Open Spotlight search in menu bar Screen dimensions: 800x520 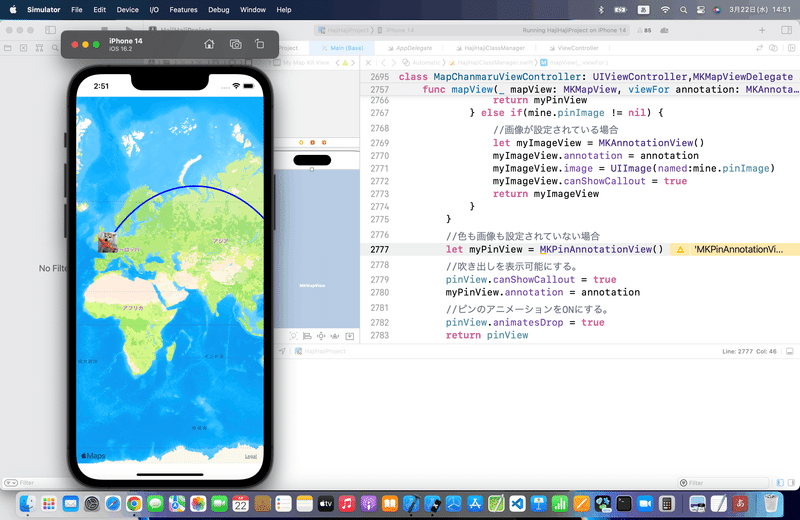pyautogui.click(x=683, y=10)
